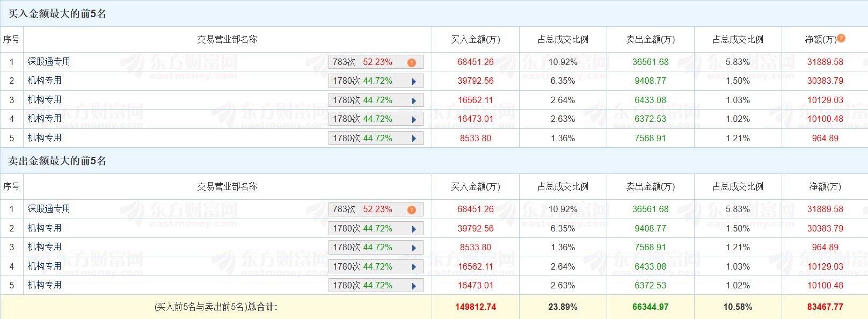The image size is (868, 319).
Task: Open 机构专用 link in sell table row 5
Action: coord(45,285)
